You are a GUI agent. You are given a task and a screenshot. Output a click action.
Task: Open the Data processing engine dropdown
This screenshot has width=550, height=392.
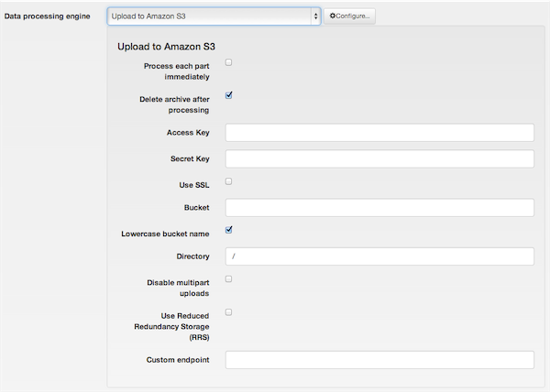click(214, 16)
